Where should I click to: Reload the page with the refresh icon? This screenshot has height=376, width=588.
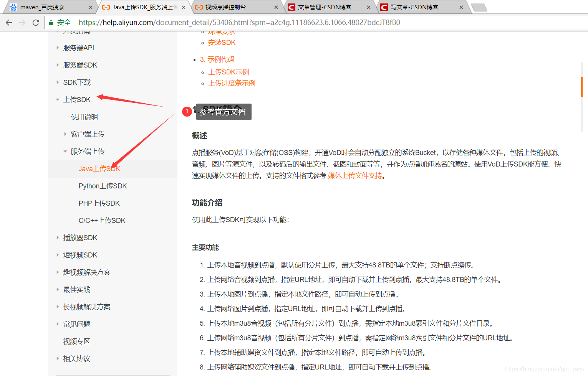coord(36,23)
